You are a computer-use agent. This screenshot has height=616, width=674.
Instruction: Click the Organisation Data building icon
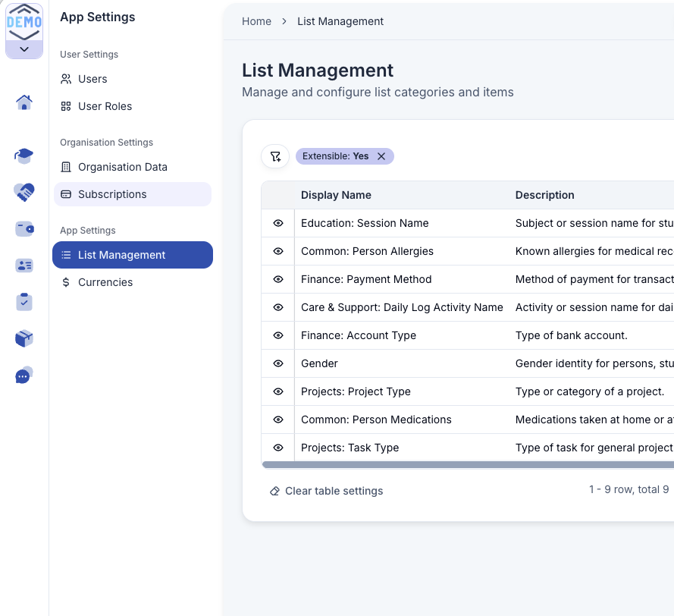(x=66, y=167)
